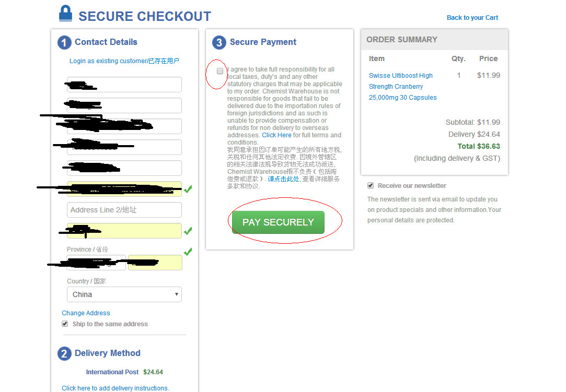This screenshot has height=392, width=566.
Task: Click the Change Address link
Action: pyautogui.click(x=86, y=313)
